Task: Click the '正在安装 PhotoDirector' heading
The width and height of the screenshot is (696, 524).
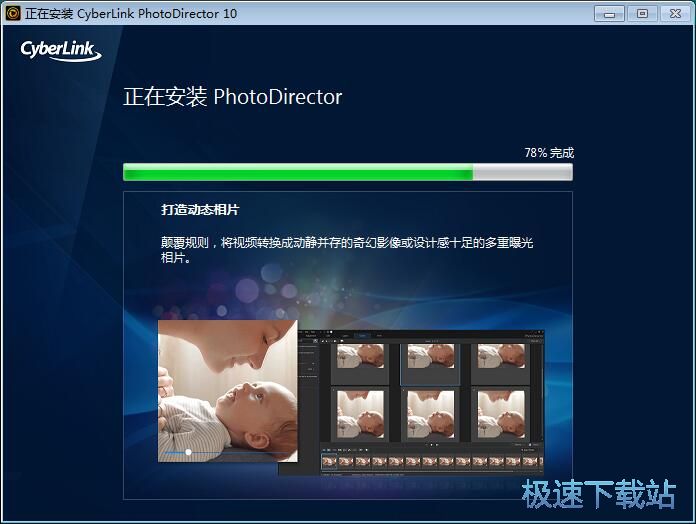Action: [233, 97]
